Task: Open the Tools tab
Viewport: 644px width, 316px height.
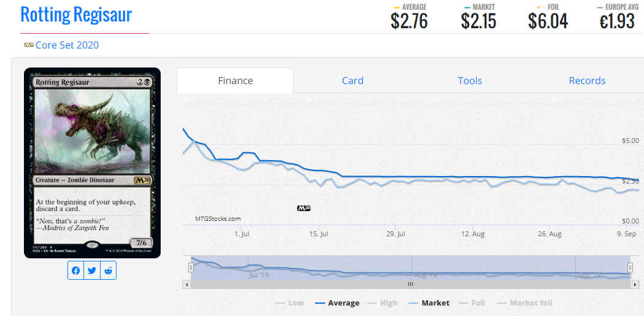Action: [x=470, y=80]
